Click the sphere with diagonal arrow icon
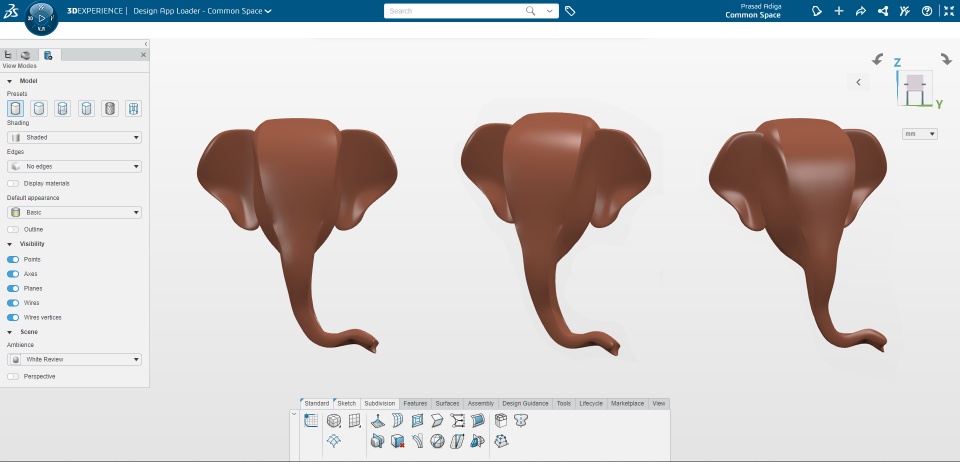Image resolution: width=960 pixels, height=462 pixels. pyautogui.click(x=437, y=441)
